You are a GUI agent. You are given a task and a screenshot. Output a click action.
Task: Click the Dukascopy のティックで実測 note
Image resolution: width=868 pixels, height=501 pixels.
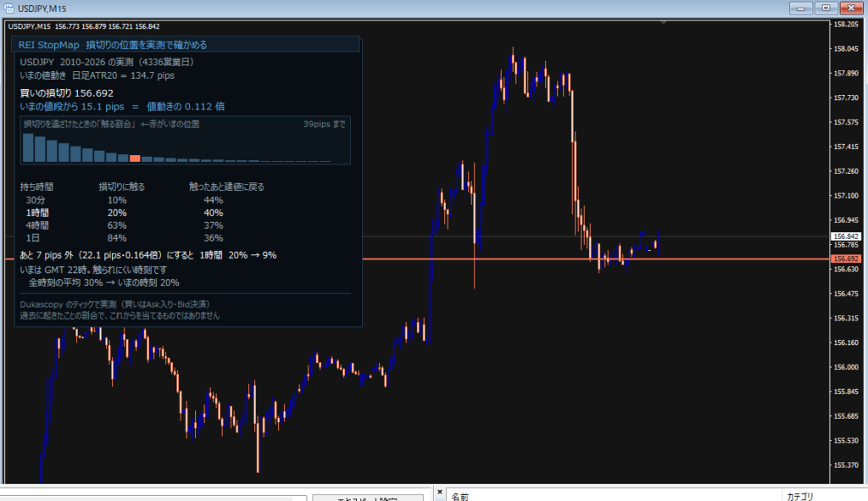[x=115, y=304]
